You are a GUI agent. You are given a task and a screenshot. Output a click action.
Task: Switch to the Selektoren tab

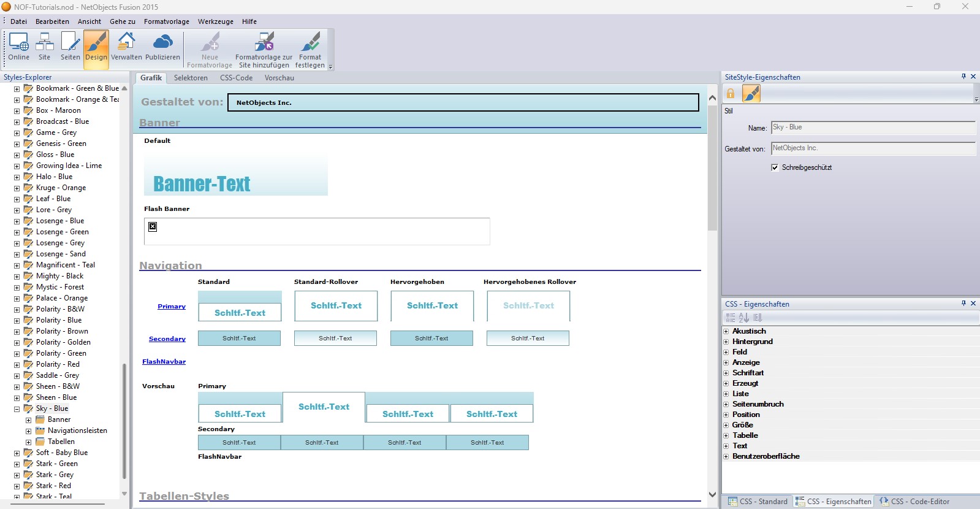point(191,78)
